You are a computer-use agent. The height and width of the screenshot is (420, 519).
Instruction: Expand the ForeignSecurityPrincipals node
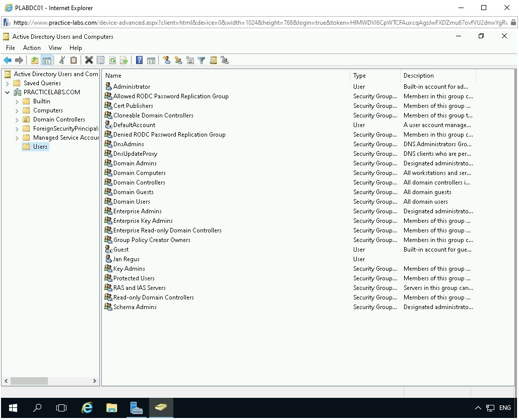coord(17,129)
